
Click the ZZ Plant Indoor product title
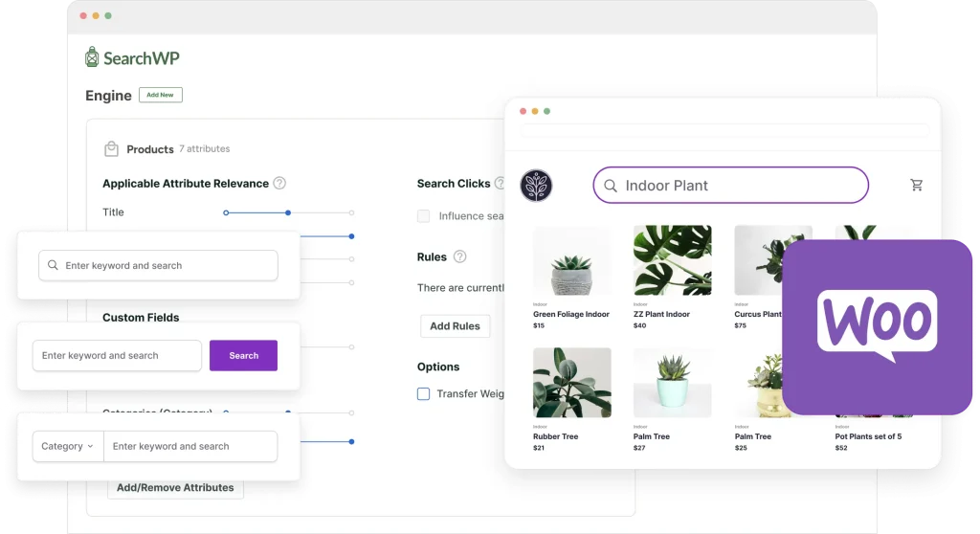(661, 314)
